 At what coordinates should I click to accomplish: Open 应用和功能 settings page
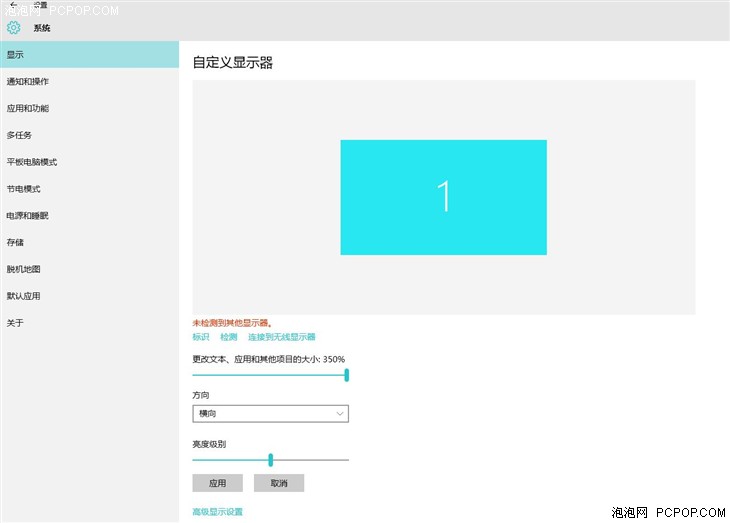pos(89,109)
